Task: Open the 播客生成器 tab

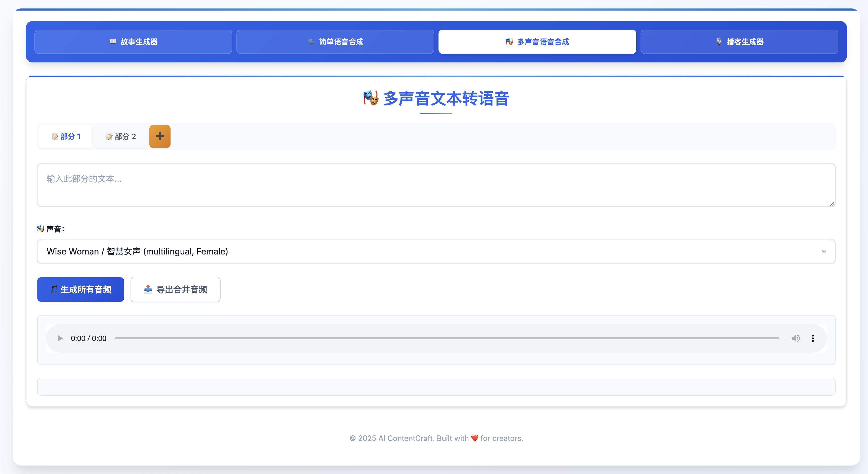Action: tap(739, 42)
